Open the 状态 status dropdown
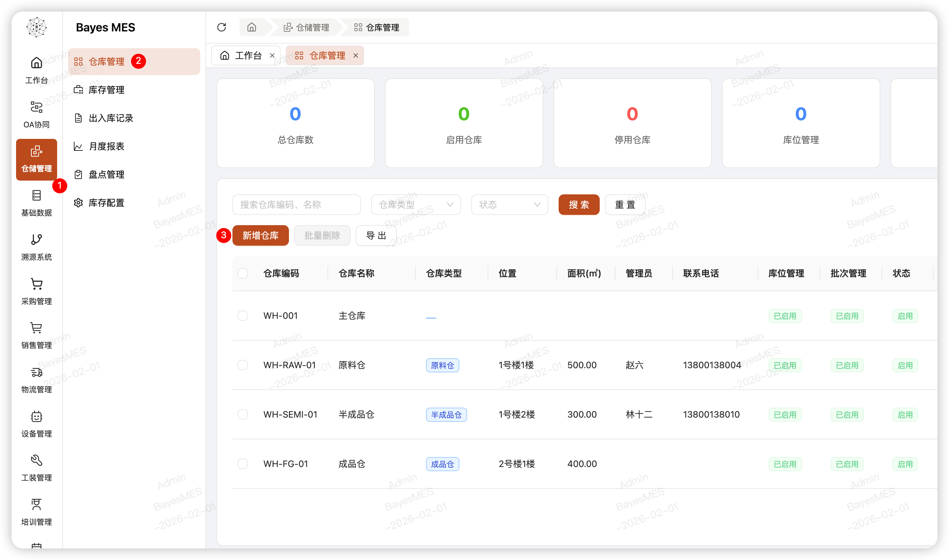This screenshot has height=560, width=949. (509, 205)
